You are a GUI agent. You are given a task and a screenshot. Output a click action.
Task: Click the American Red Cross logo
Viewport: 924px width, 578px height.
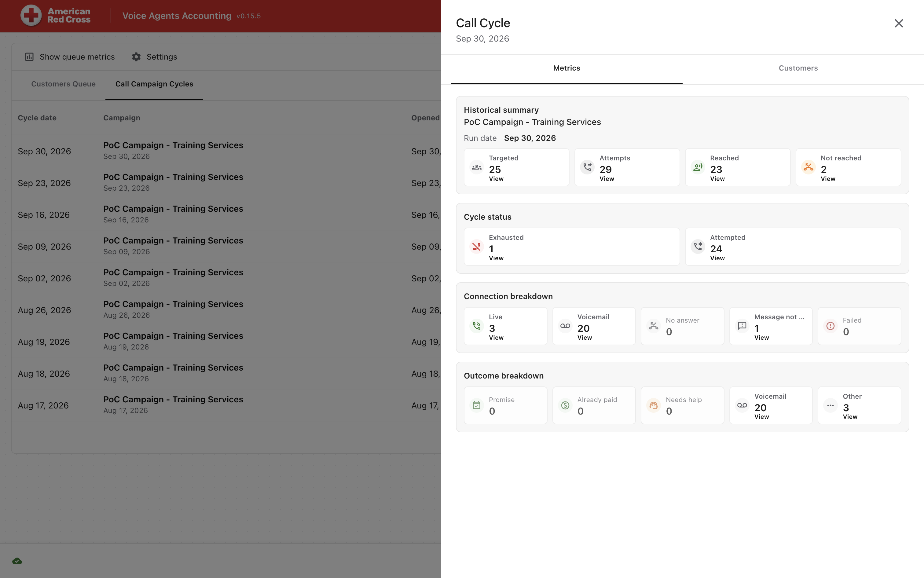pos(55,16)
